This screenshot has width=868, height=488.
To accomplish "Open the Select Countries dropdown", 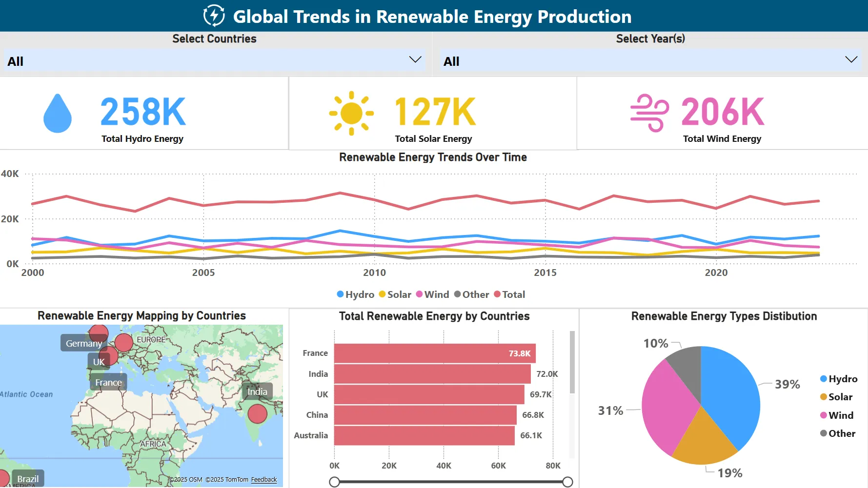I will tap(415, 60).
